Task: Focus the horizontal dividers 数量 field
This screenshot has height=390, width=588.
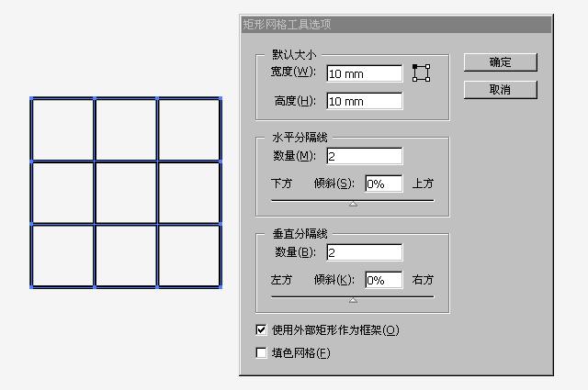Action: pos(364,156)
